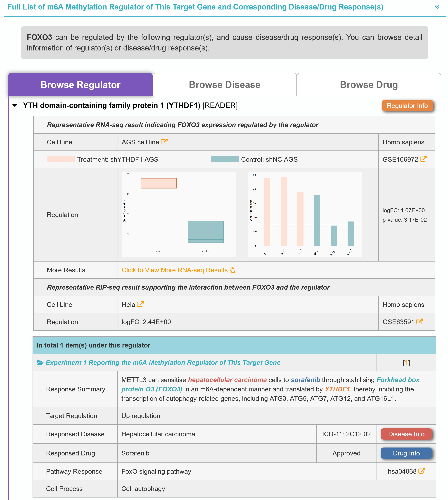Click to View More RNA-seq Results link
The width and height of the screenshot is (448, 500).
pos(175,270)
